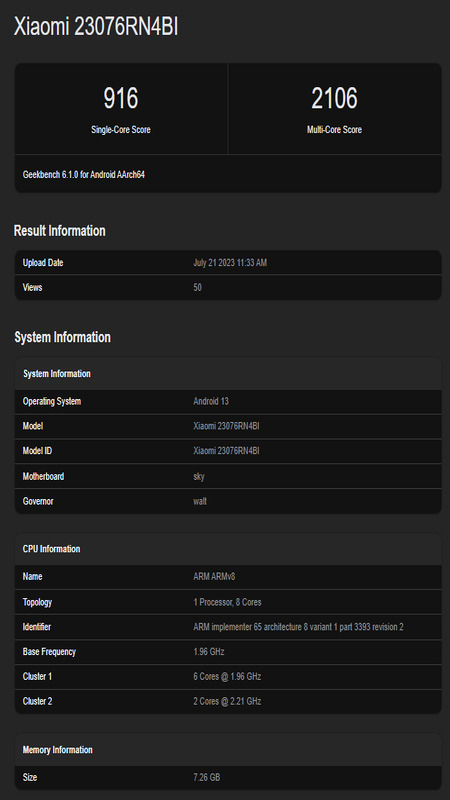Click Geekbench 6.1.0 for Android AArch64 text
The width and height of the screenshot is (450, 800).
point(84,174)
